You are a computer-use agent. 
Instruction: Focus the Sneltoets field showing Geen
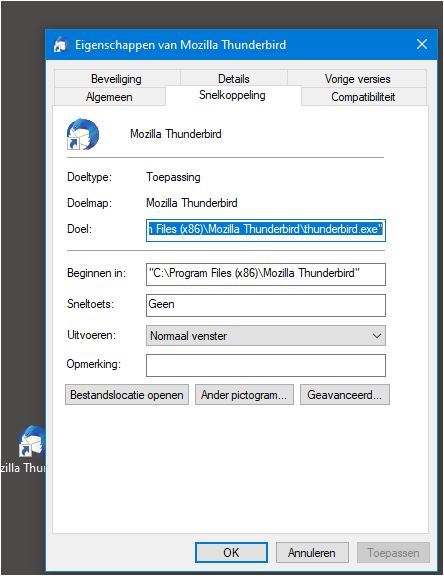[266, 305]
